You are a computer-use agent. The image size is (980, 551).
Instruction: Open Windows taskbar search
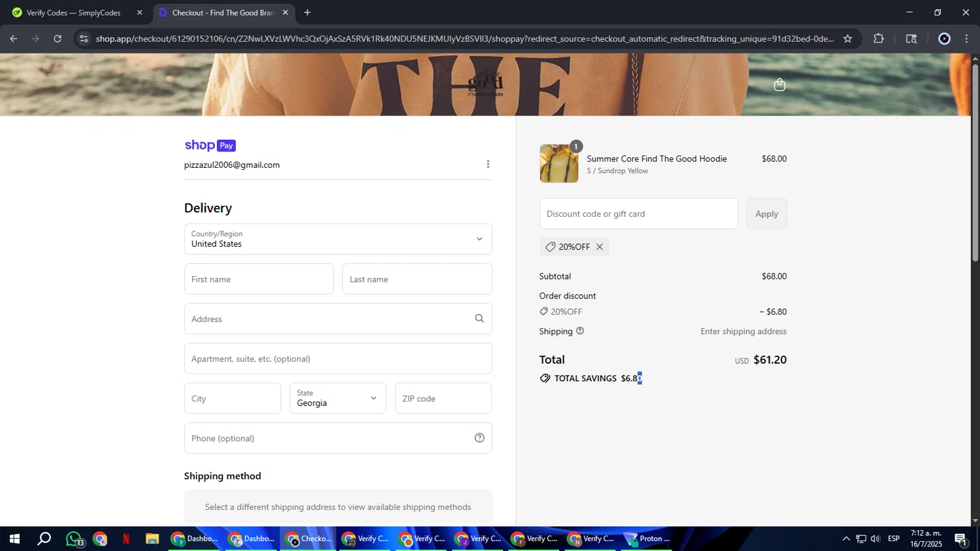(44, 539)
